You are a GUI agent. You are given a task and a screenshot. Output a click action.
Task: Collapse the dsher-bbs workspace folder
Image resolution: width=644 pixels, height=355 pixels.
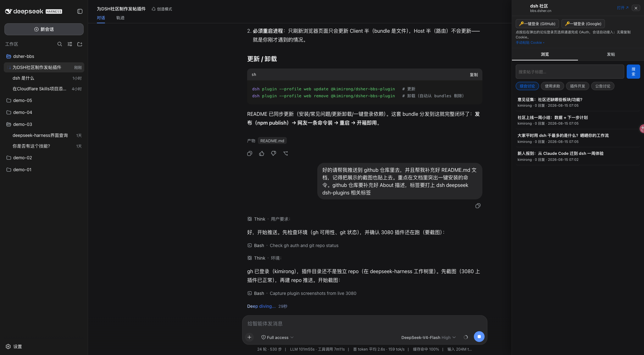[x=44, y=56]
